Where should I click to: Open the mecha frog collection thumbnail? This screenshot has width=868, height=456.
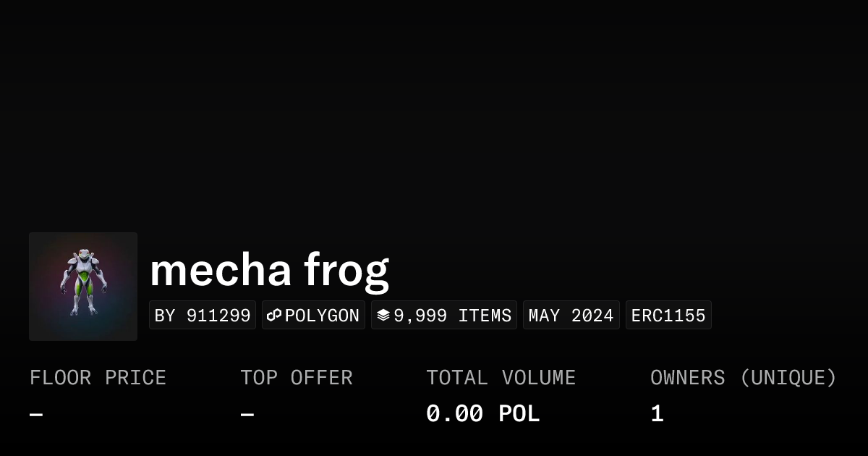[x=83, y=287]
